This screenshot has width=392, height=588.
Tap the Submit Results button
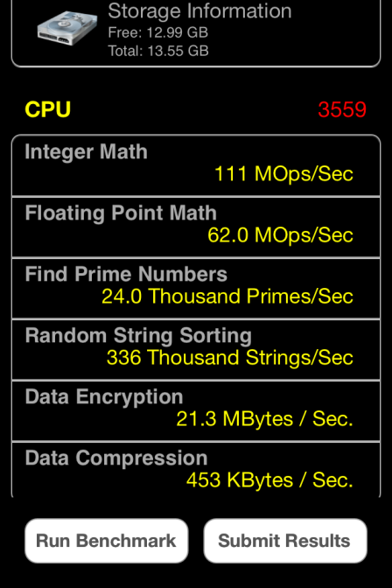(x=285, y=541)
